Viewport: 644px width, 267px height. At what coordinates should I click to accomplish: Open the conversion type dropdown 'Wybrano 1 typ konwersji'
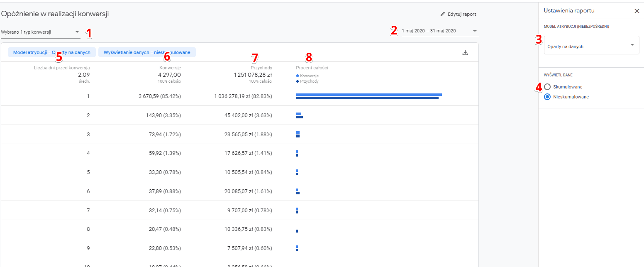pyautogui.click(x=41, y=32)
